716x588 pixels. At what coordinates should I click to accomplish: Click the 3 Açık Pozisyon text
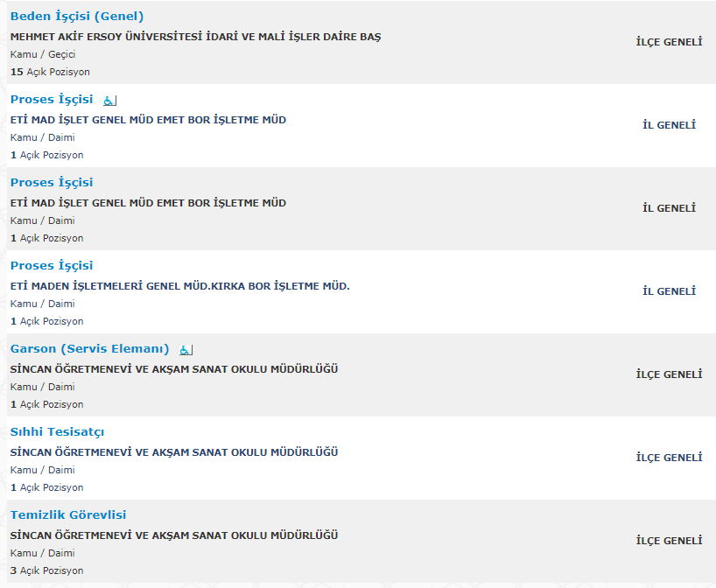pyautogui.click(x=47, y=570)
